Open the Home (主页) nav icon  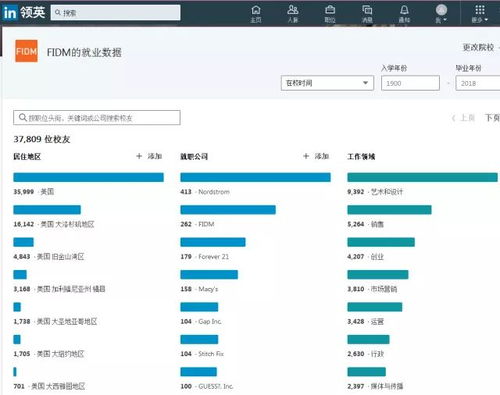(256, 14)
